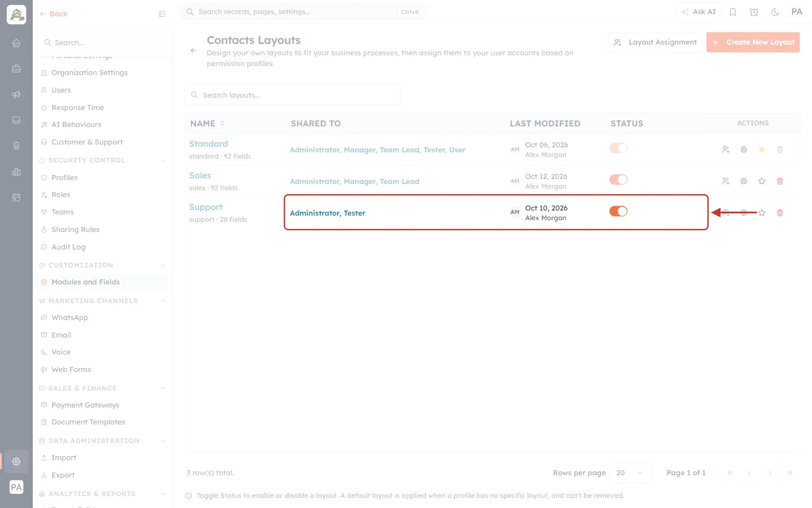Star the Support layout as default
The image size is (812, 508).
[x=762, y=213]
